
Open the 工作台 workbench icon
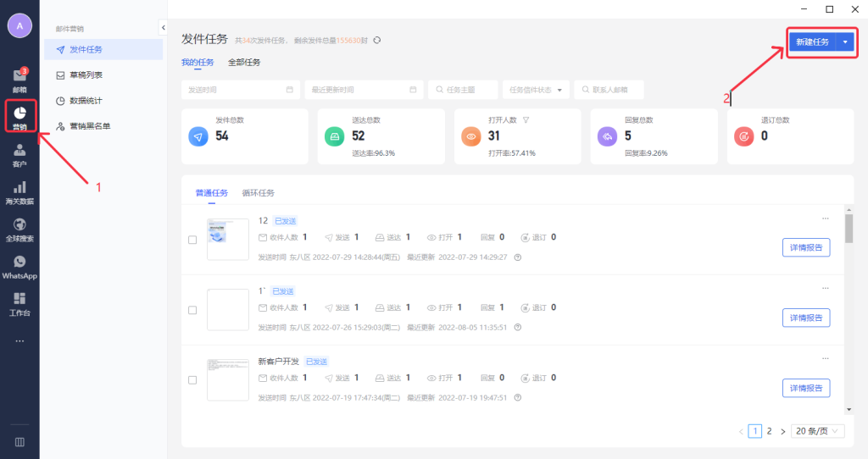pyautogui.click(x=19, y=303)
